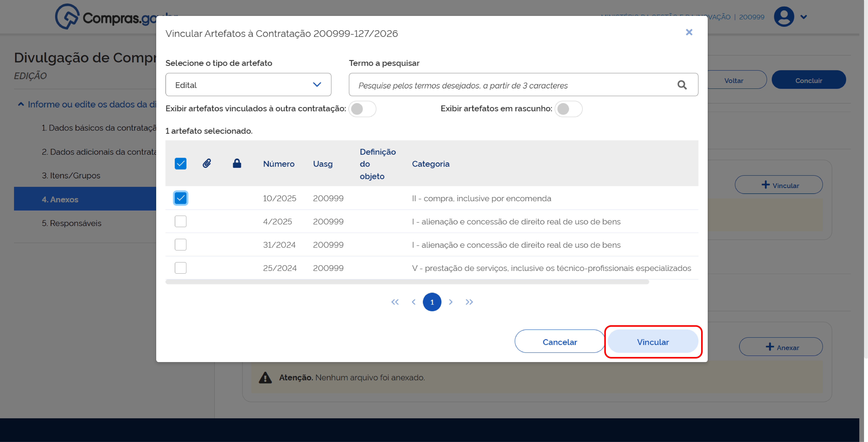The height and width of the screenshot is (442, 868).
Task: Close the Vincular Artefatos dialog with X
Action: pos(689,32)
